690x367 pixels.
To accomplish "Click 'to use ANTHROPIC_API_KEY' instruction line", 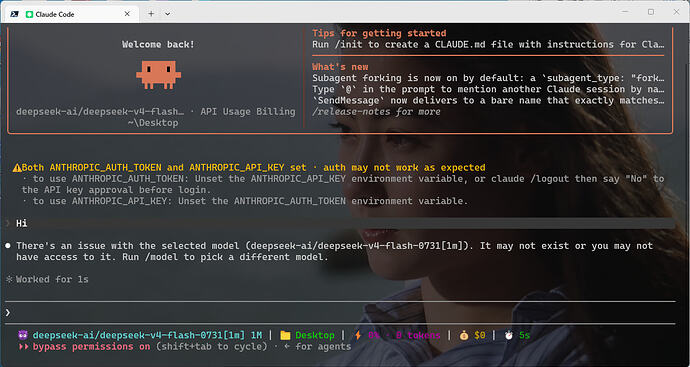I will point(245,201).
